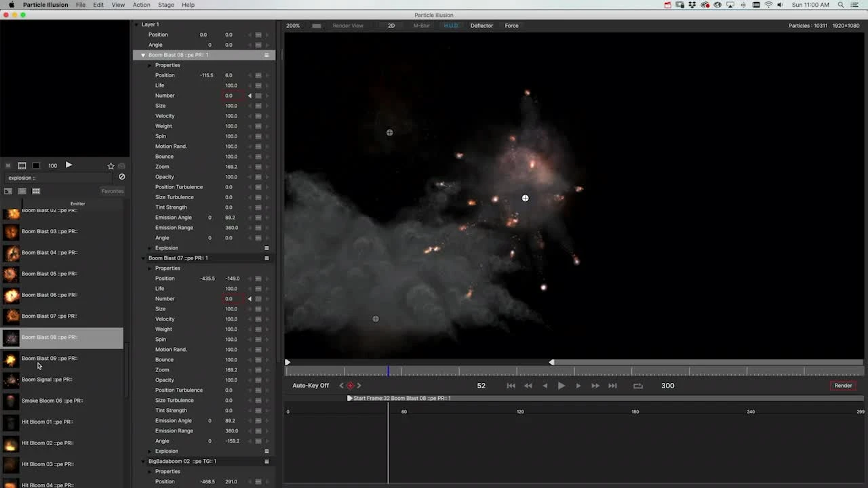
Task: Toggle M-Blur in the viewer toolbar
Action: tap(421, 25)
